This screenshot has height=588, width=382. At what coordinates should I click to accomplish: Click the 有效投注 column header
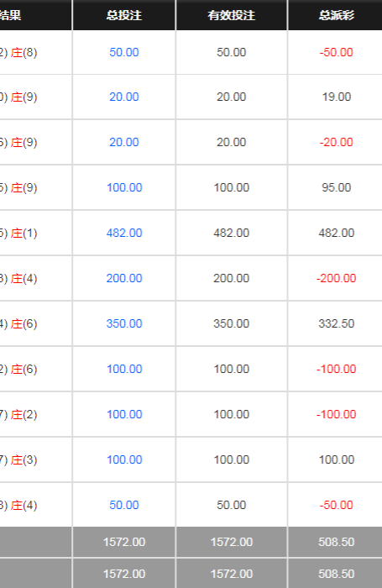coord(232,15)
